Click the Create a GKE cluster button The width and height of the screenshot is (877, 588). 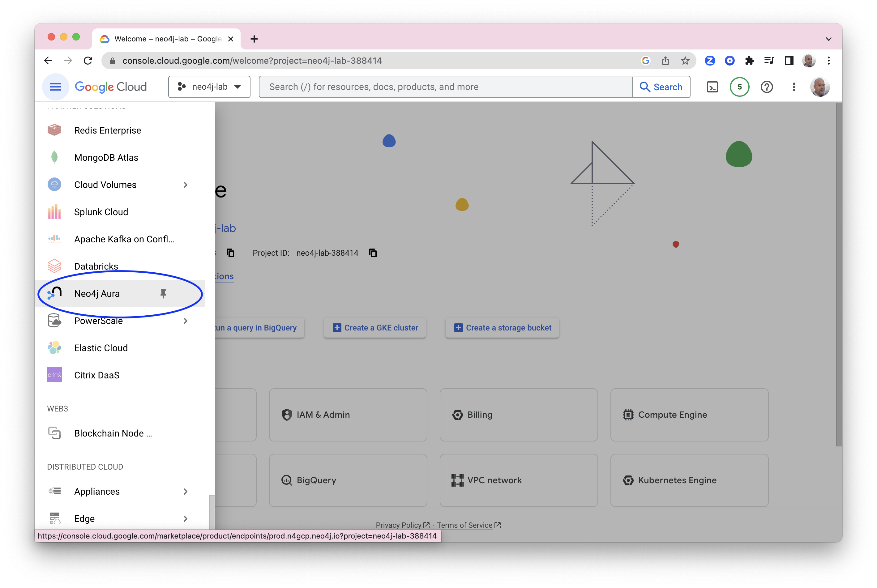(375, 328)
